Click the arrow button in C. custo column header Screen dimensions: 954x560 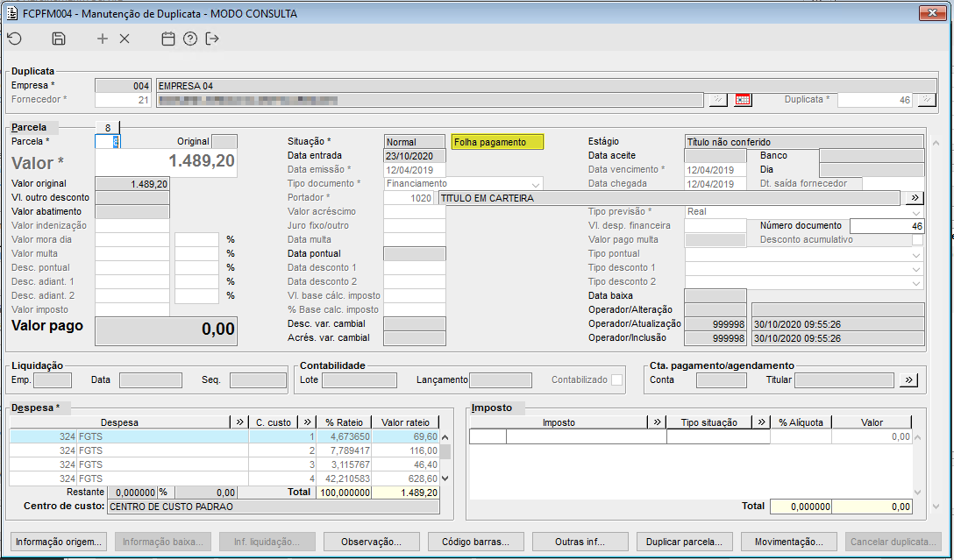point(307,422)
